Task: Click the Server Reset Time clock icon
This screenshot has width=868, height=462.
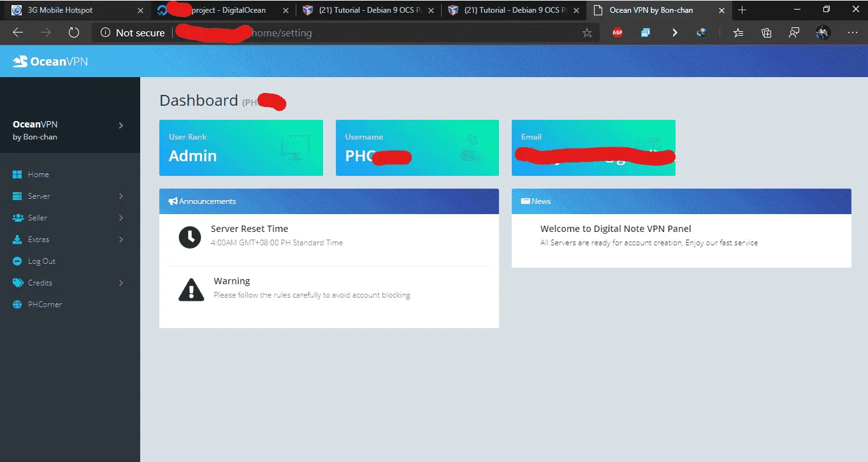Action: coord(190,237)
